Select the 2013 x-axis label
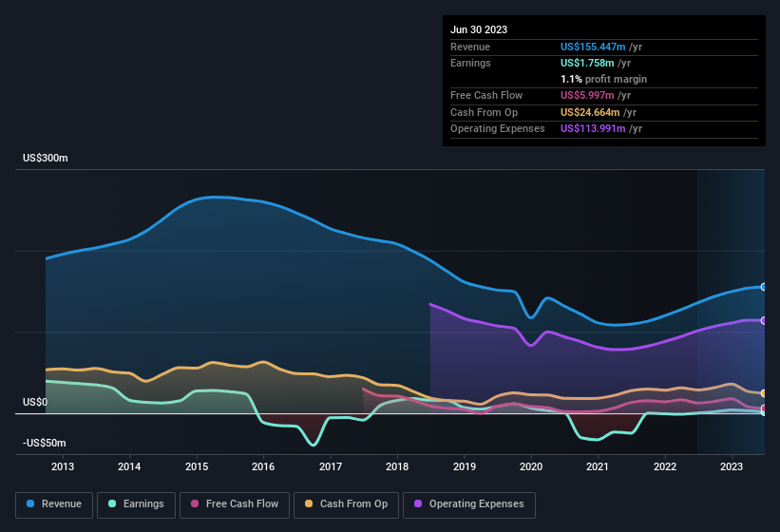 point(63,466)
